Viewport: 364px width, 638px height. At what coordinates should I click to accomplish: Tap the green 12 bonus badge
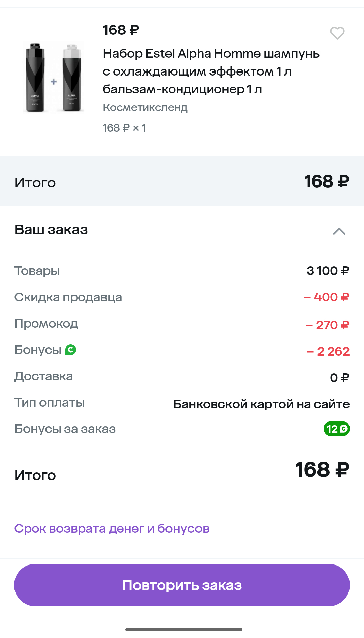[x=336, y=429]
